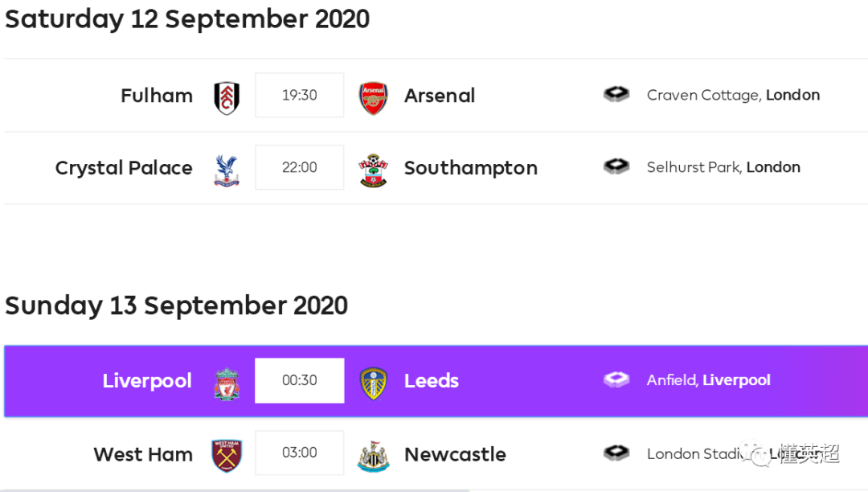Screen dimensions: 868x492
Task: Click the Fulham club crest
Action: point(227,97)
